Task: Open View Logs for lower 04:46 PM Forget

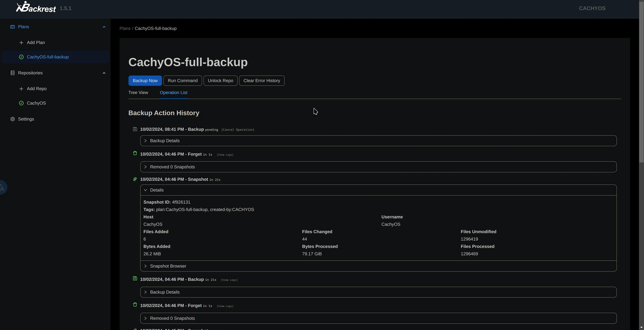Action: click(x=225, y=306)
